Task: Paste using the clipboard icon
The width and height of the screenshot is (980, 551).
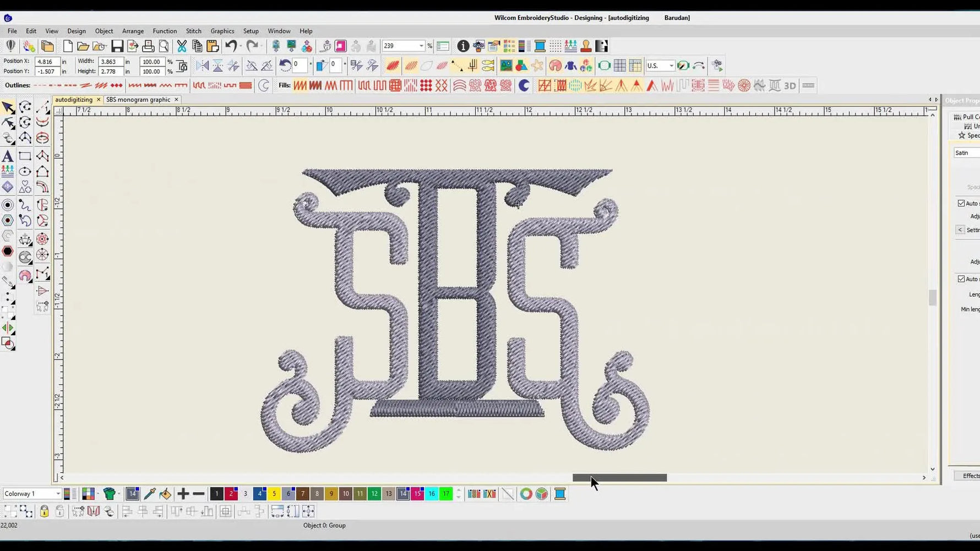Action: [x=213, y=46]
